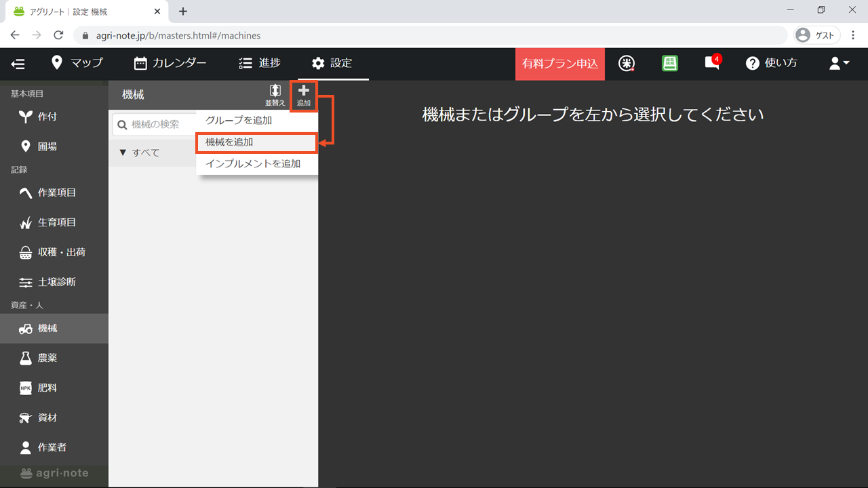Click the 並替え sort icon
868x488 pixels.
point(275,95)
